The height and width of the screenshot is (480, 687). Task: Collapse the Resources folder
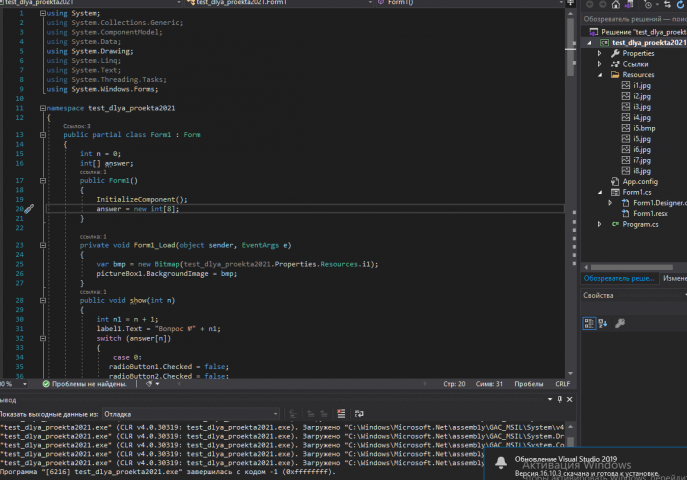coord(601,74)
